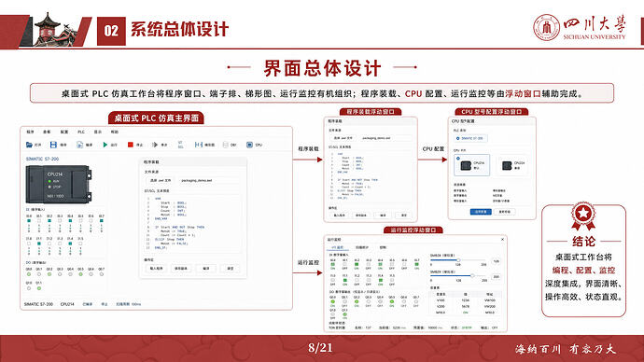Screen dimensions: 644x362
Task: Click "SIMATIC S7-200" label in main interface status bar
Action: coord(38,304)
